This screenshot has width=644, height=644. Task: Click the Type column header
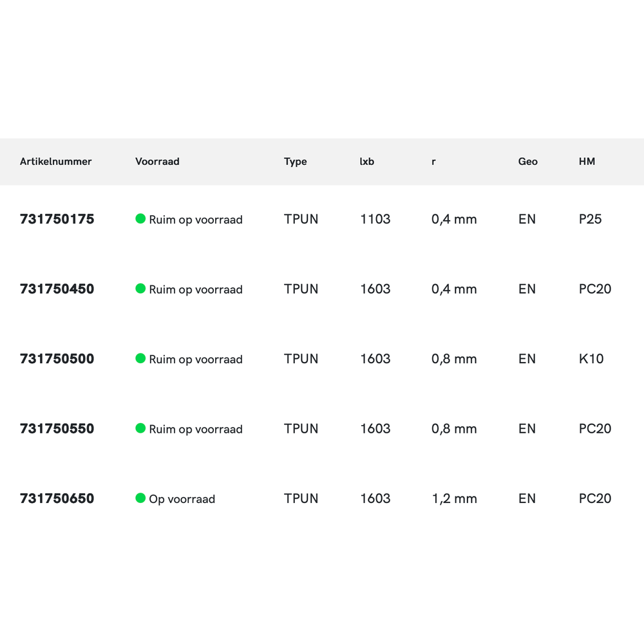click(296, 162)
